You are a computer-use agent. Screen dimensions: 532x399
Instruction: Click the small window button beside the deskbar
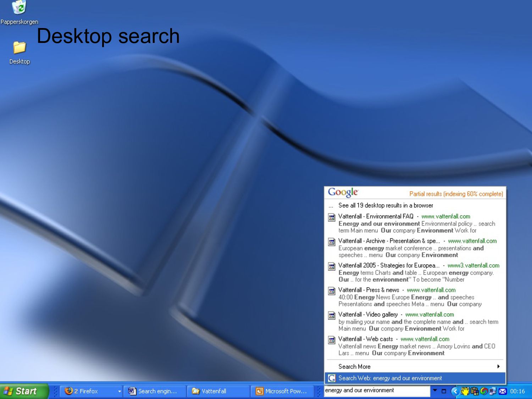tap(444, 391)
